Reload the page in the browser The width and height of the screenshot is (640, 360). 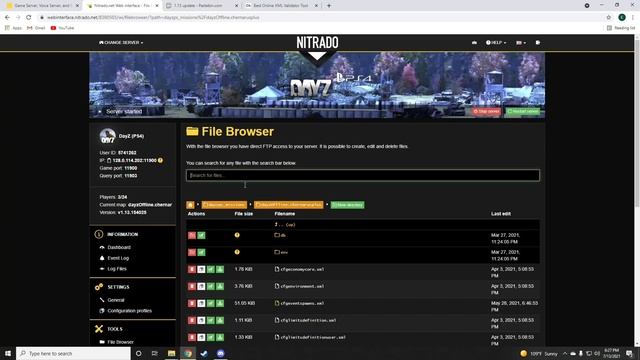[x=29, y=18]
